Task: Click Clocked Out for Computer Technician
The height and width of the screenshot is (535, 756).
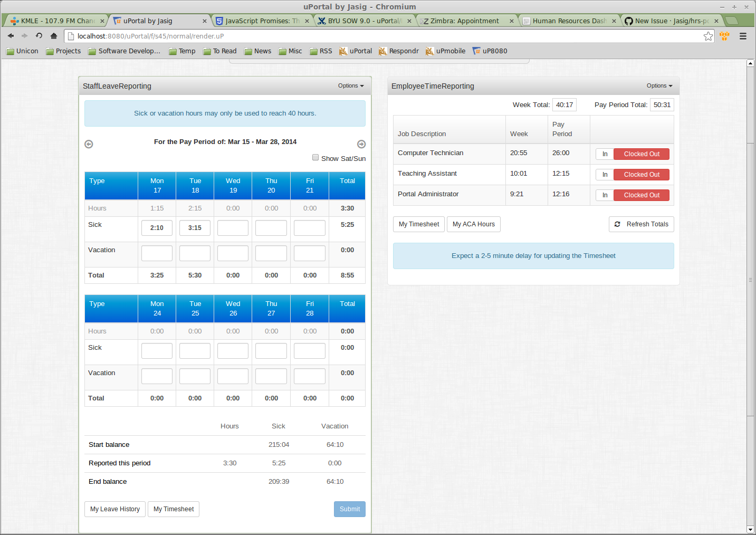Action: (642, 154)
